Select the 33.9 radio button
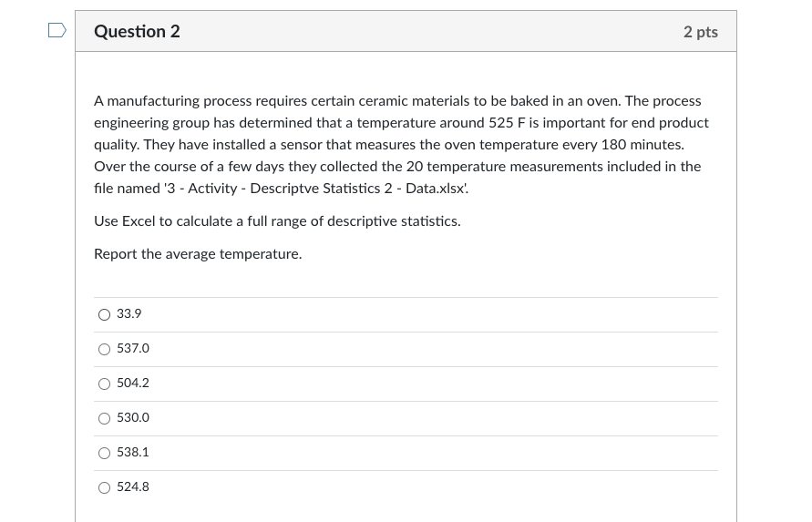Screen dimensions: 812x522 [x=105, y=314]
